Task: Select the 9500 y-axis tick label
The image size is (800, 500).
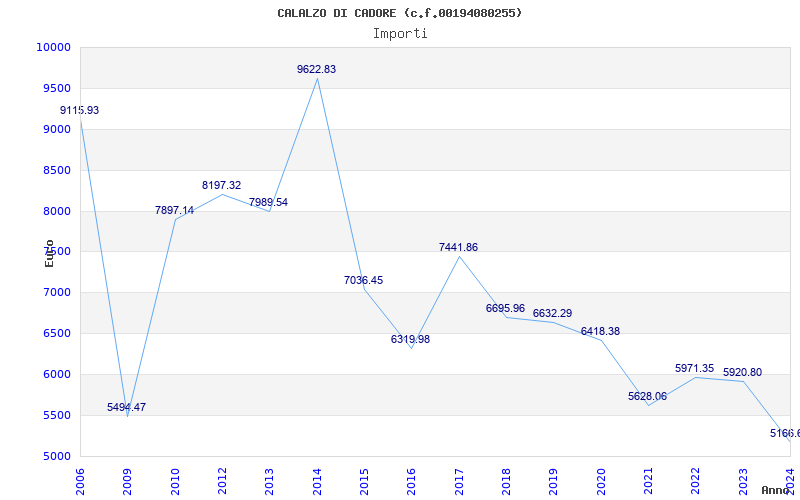Action: tap(56, 88)
